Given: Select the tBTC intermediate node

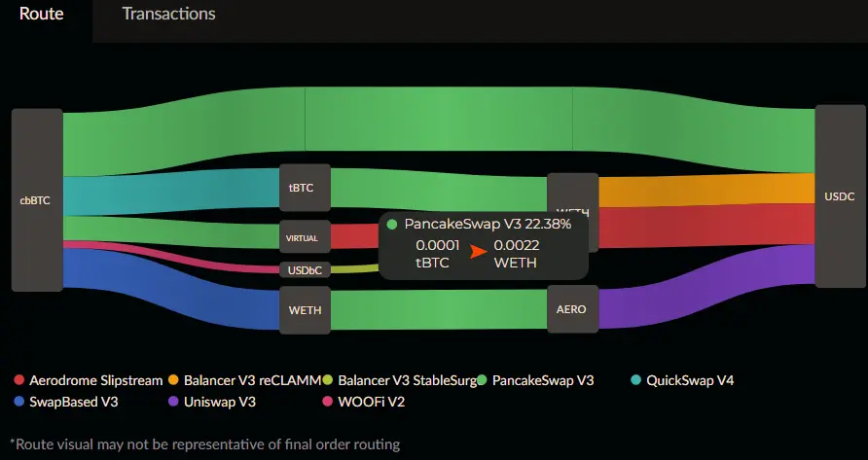Looking at the screenshot, I should pyautogui.click(x=305, y=188).
